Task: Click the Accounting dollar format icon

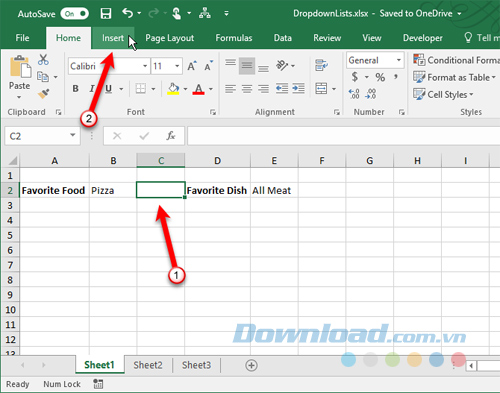Action: click(355, 77)
